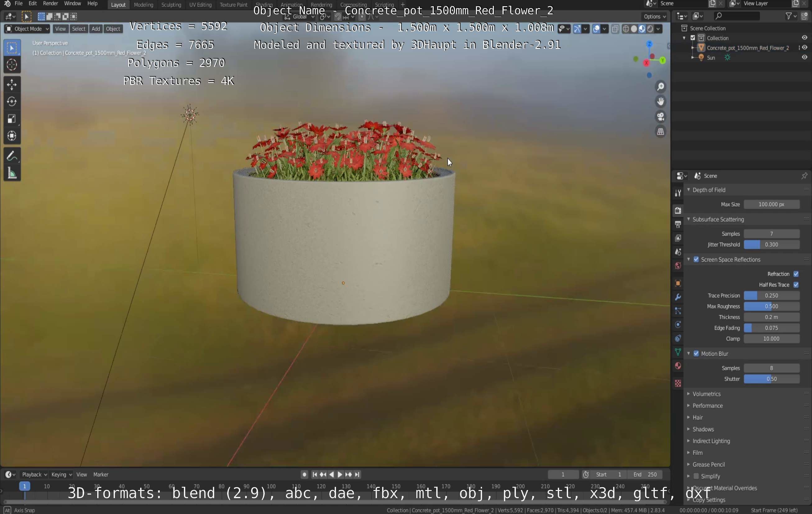
Task: Expand the Volumetrics panel
Action: tap(706, 394)
